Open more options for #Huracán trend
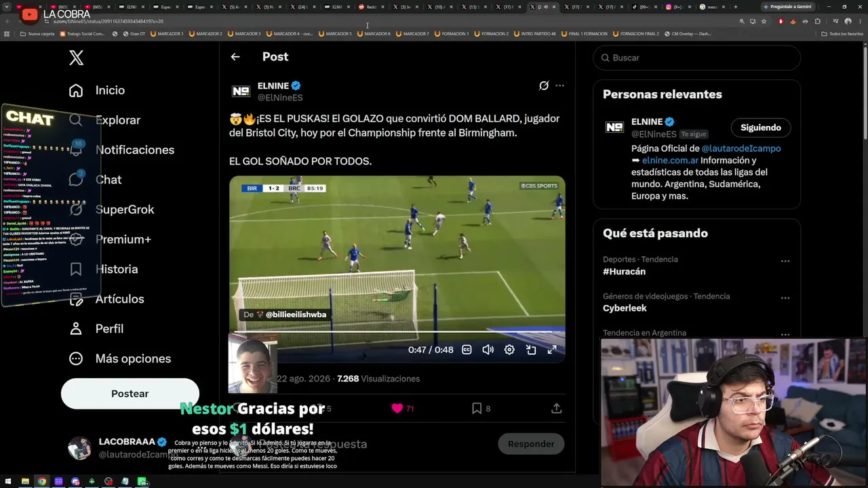The height and width of the screenshot is (488, 868). [x=785, y=261]
